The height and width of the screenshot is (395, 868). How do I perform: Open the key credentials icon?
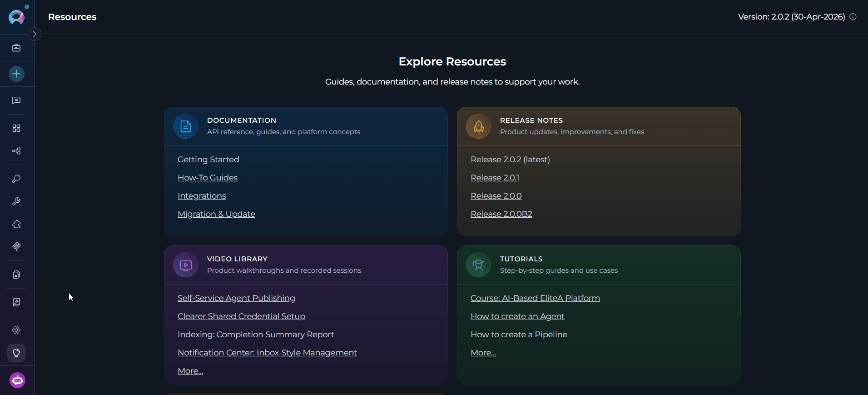[x=16, y=179]
